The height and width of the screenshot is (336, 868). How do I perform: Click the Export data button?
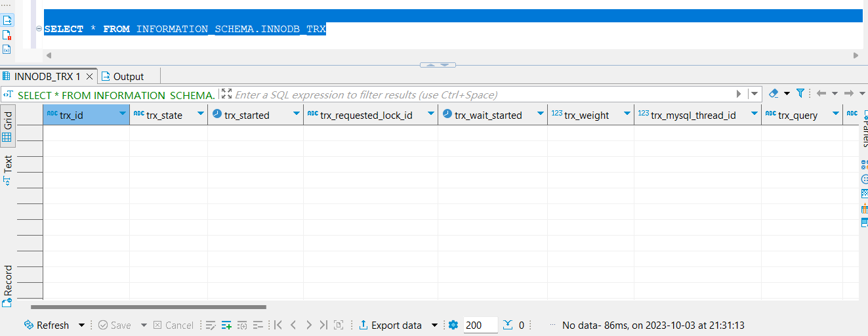pyautogui.click(x=390, y=325)
